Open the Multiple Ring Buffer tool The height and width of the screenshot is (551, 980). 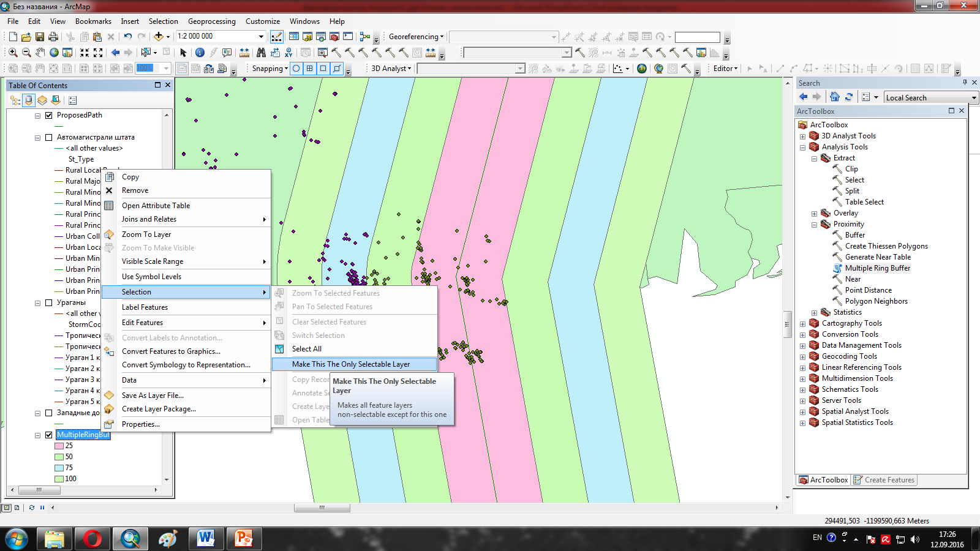[x=877, y=268]
